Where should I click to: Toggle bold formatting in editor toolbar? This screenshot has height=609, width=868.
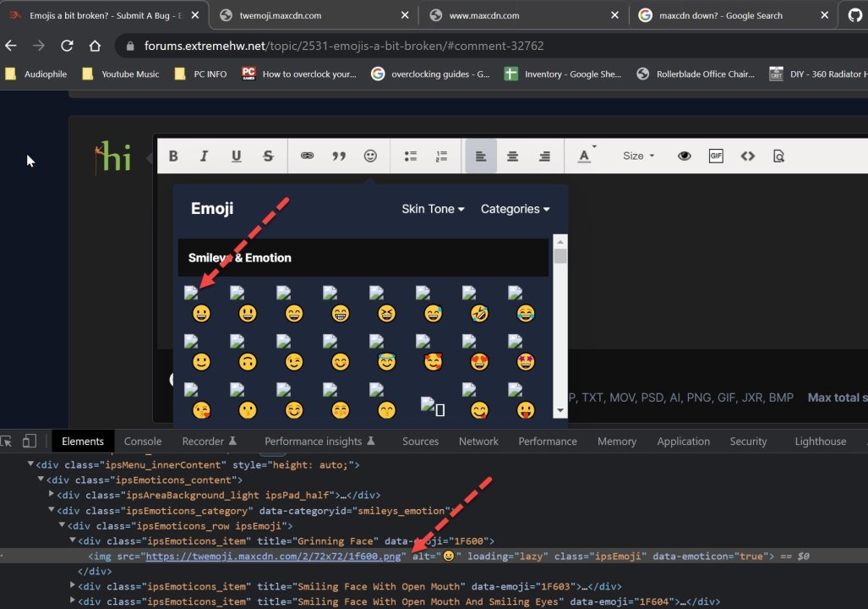173,156
